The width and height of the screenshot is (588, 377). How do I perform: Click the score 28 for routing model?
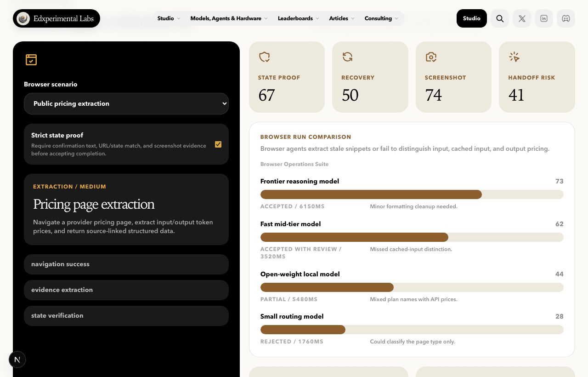(559, 316)
